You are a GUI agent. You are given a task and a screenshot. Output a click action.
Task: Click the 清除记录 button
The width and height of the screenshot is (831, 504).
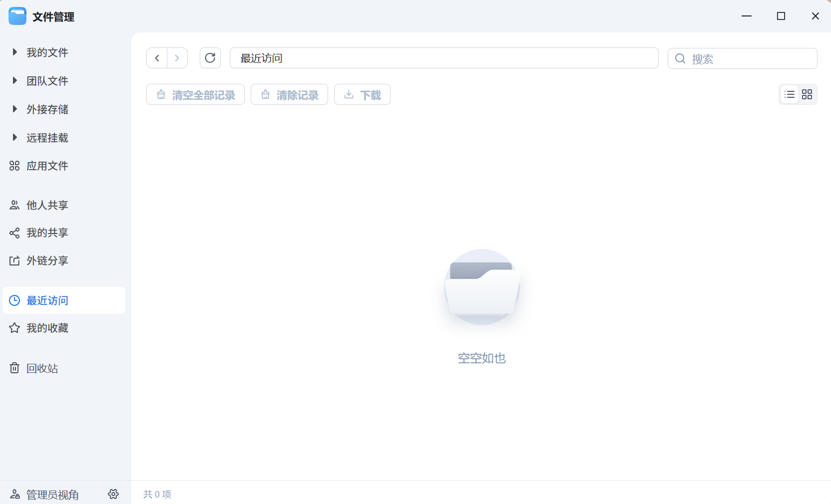click(289, 94)
